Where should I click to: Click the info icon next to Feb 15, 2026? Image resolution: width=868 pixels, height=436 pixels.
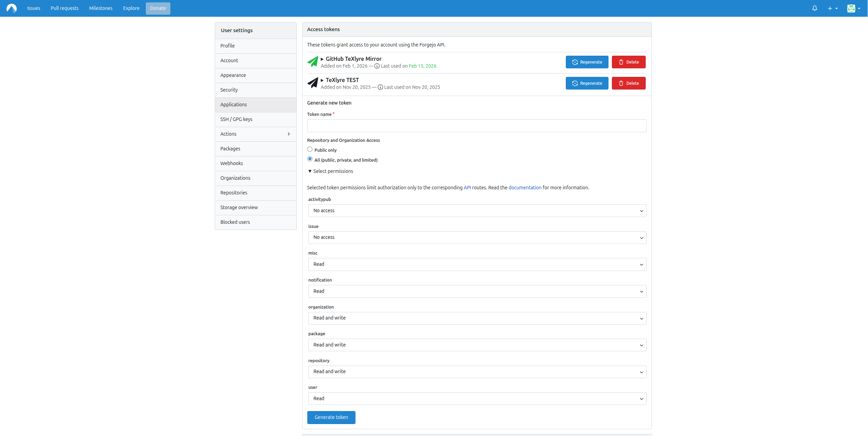377,66
